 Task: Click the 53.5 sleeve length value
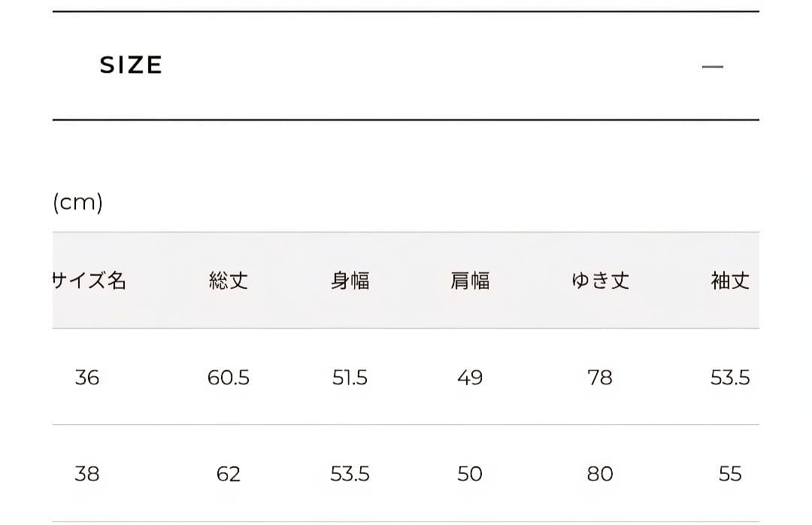(729, 378)
